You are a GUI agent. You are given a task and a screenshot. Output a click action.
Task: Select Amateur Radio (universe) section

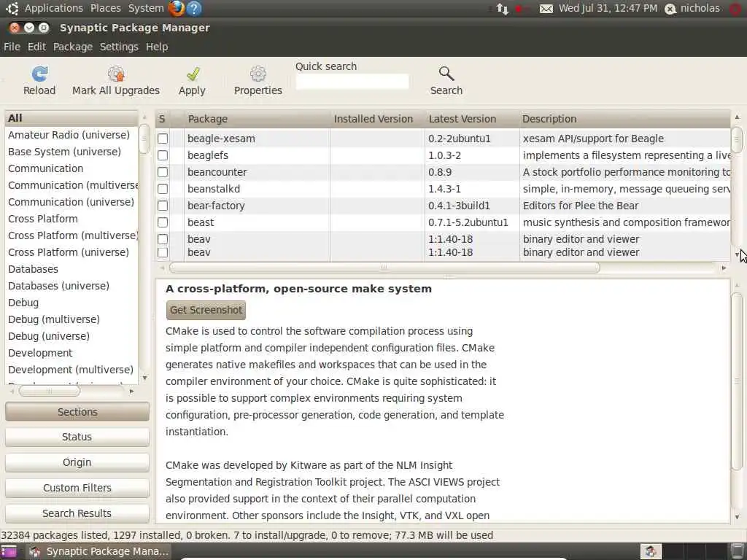(71, 135)
